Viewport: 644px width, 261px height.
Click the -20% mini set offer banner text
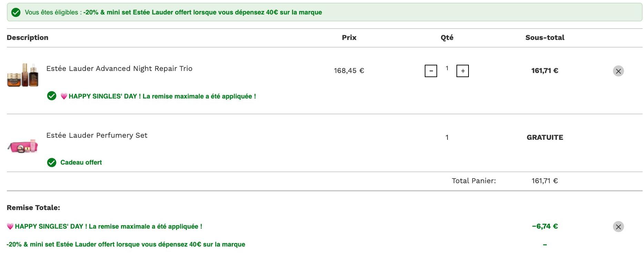click(202, 12)
